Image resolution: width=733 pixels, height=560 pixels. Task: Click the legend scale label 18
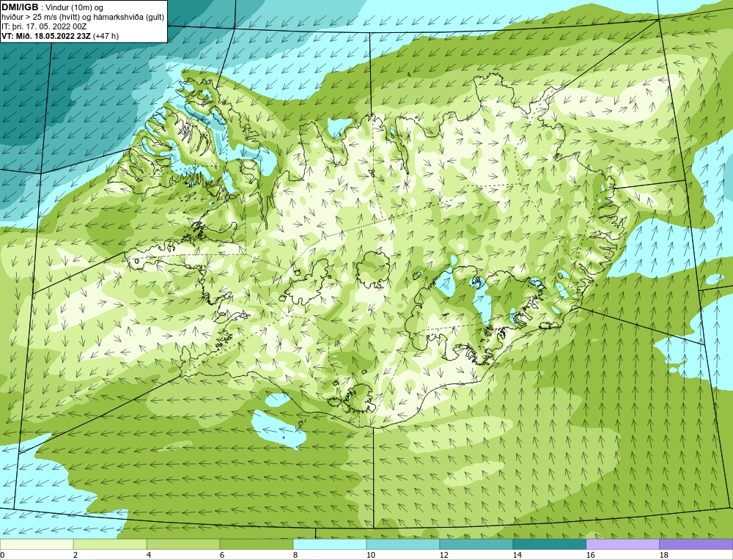(x=663, y=555)
